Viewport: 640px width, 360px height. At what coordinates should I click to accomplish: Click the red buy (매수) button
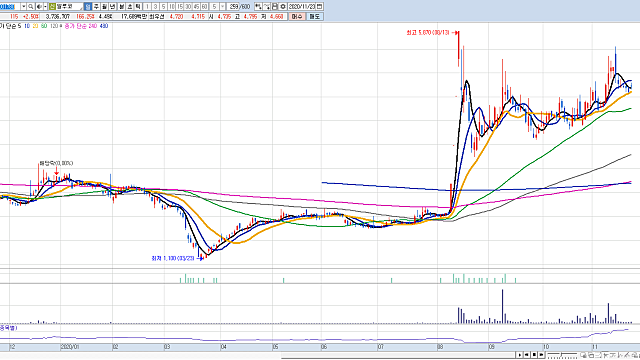pos(297,16)
